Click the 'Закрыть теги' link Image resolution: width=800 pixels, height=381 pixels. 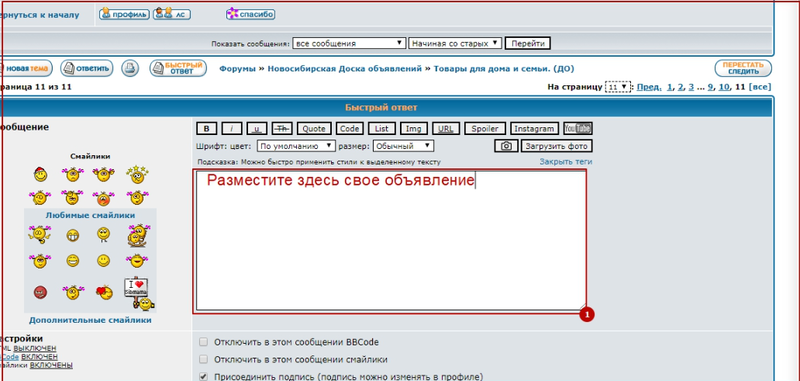point(566,162)
